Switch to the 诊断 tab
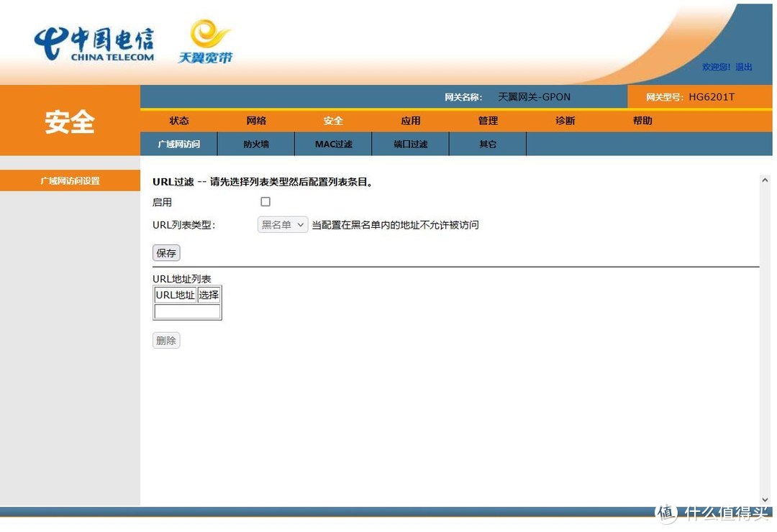The height and width of the screenshot is (532, 777). (x=565, y=121)
